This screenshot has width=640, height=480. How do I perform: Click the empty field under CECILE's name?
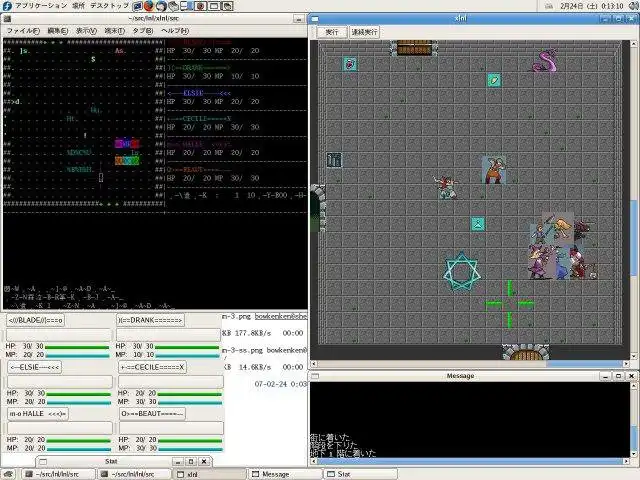pyautogui.click(x=171, y=382)
